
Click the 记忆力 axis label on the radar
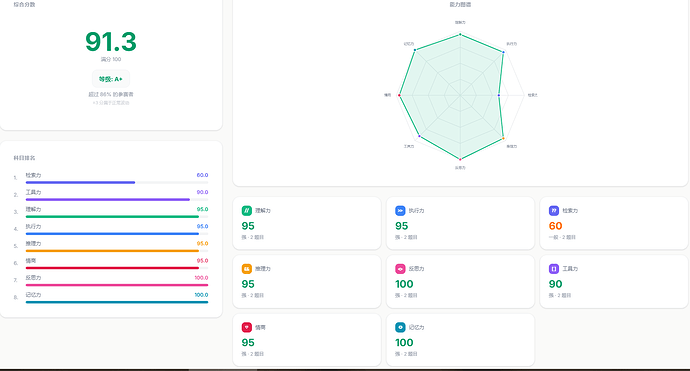(x=409, y=44)
